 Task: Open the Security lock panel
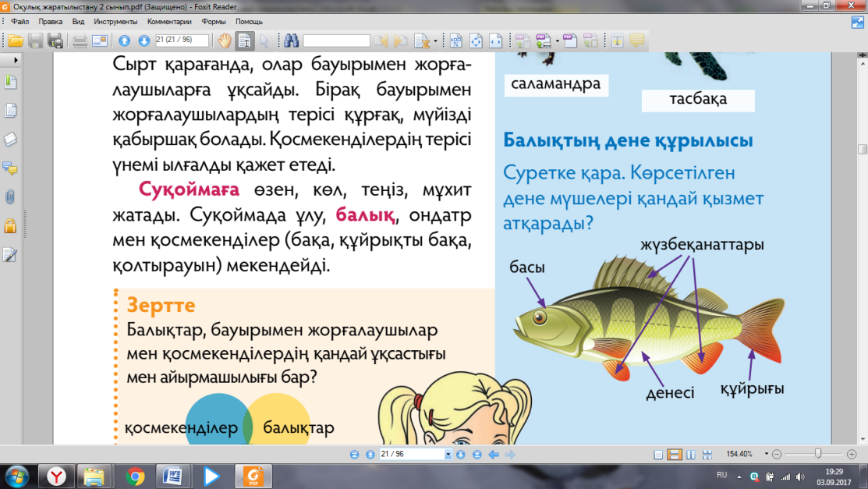point(10,226)
